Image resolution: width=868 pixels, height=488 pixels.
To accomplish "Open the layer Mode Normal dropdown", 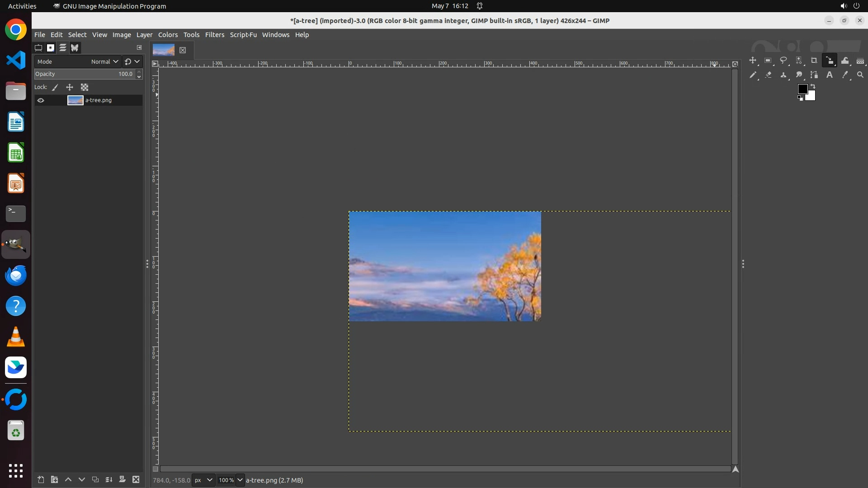I will (x=104, y=61).
